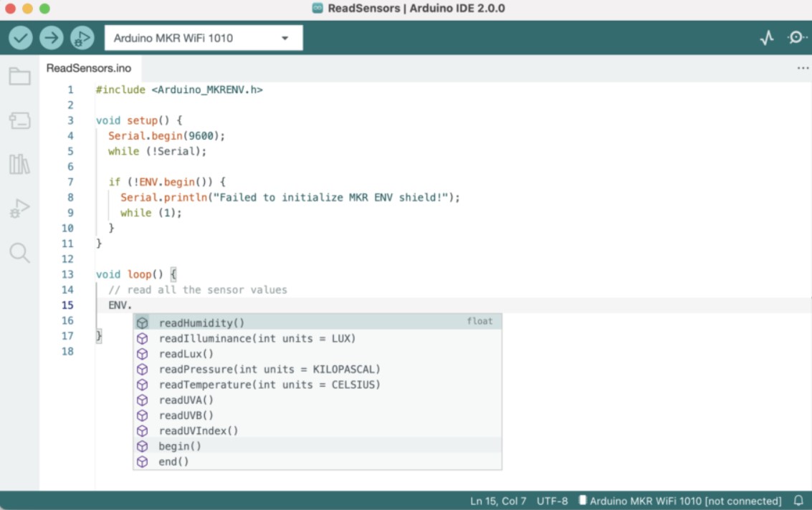Screen dimensions: 812x510
Task: Open the Library Manager sidebar icon
Action: (19, 164)
